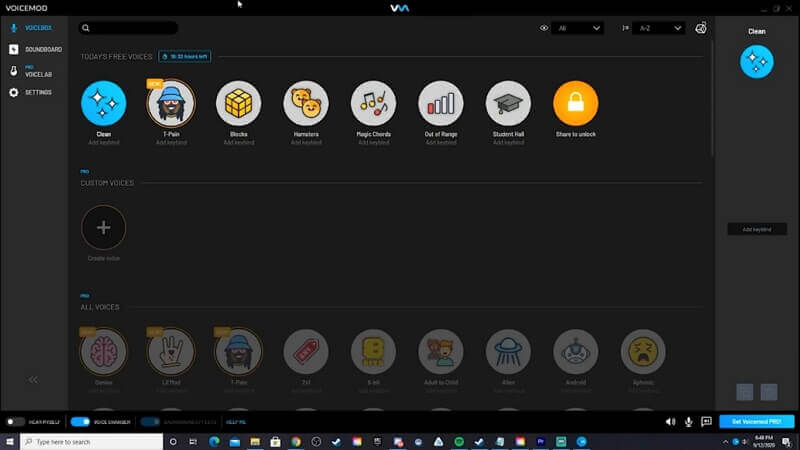
Task: Select the 8-bit yellow character voice
Action: click(x=373, y=351)
